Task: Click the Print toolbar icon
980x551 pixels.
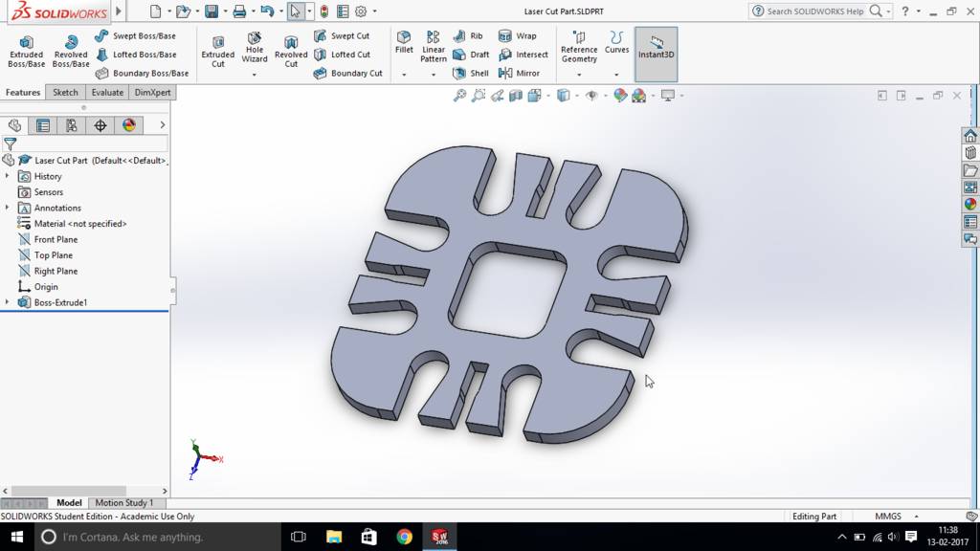Action: (x=238, y=11)
